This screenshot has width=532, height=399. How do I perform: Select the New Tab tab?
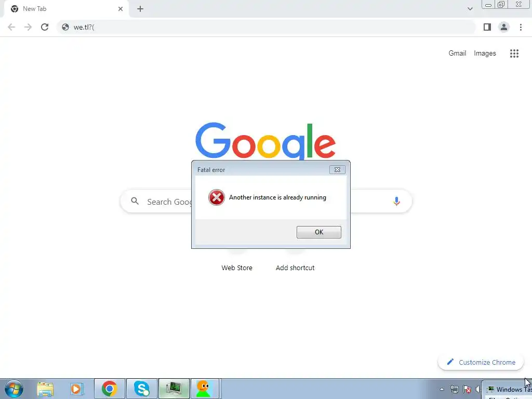66,9
